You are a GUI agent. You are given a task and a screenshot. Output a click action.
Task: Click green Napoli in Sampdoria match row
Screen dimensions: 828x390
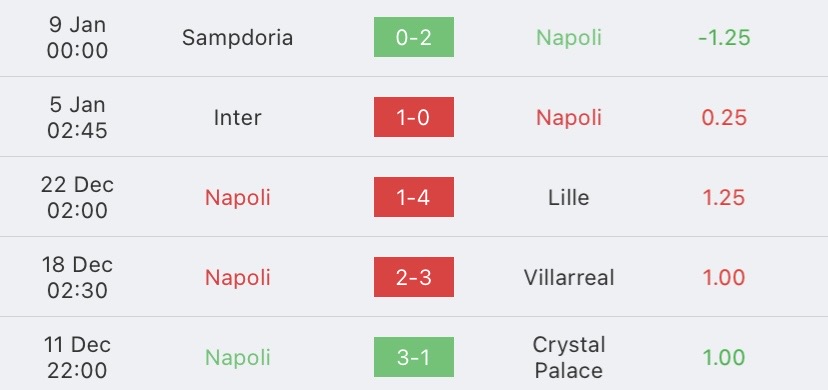569,38
